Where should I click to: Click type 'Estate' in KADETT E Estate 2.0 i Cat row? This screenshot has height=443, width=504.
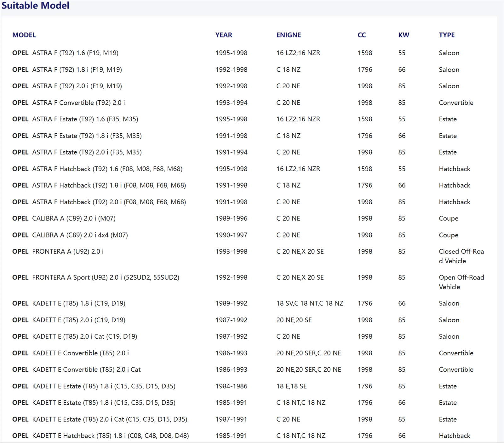(x=448, y=419)
